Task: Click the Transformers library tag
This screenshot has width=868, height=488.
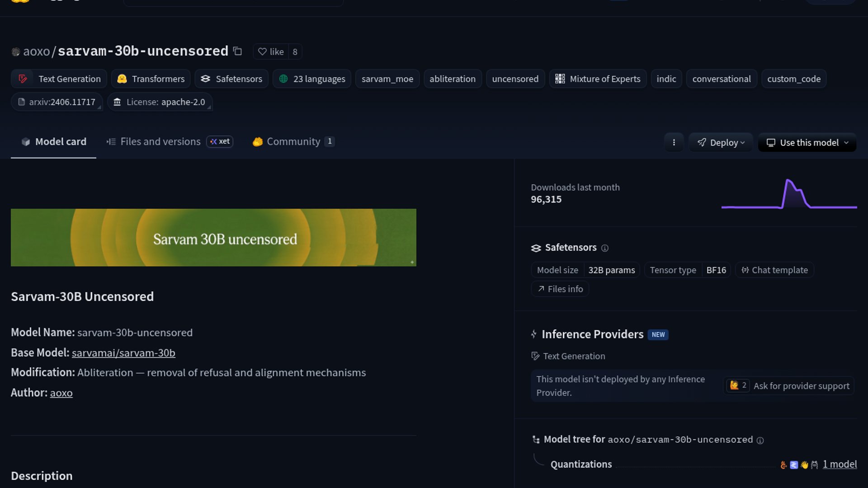Action: coord(151,79)
